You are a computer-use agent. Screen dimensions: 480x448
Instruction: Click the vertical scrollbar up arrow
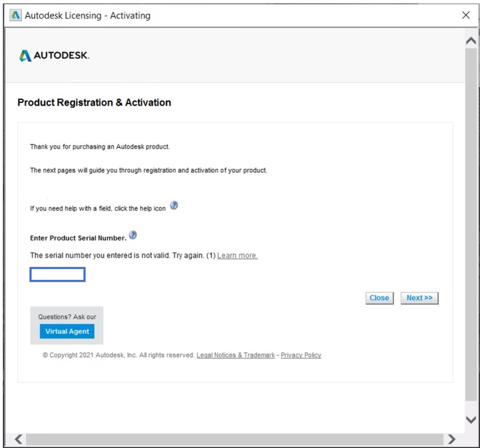[x=471, y=41]
